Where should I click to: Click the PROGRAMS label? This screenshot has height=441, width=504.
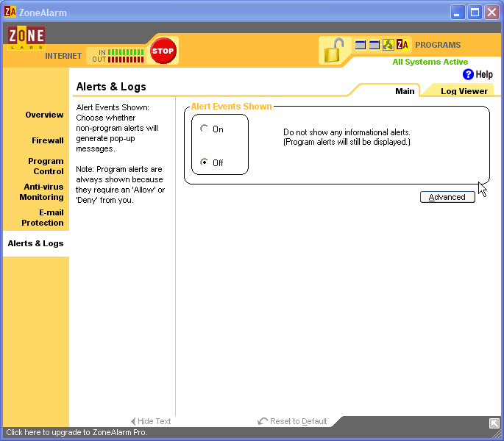[x=438, y=45]
